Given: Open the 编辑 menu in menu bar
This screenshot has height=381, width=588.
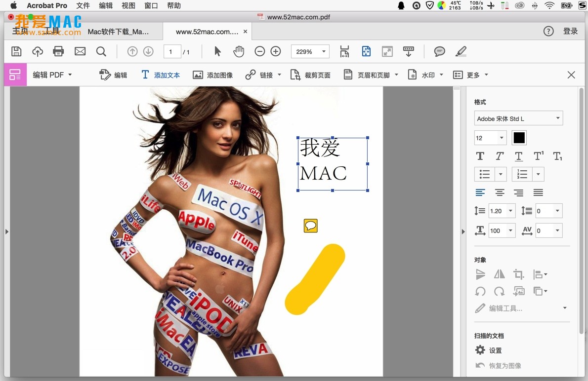Looking at the screenshot, I should (106, 5).
